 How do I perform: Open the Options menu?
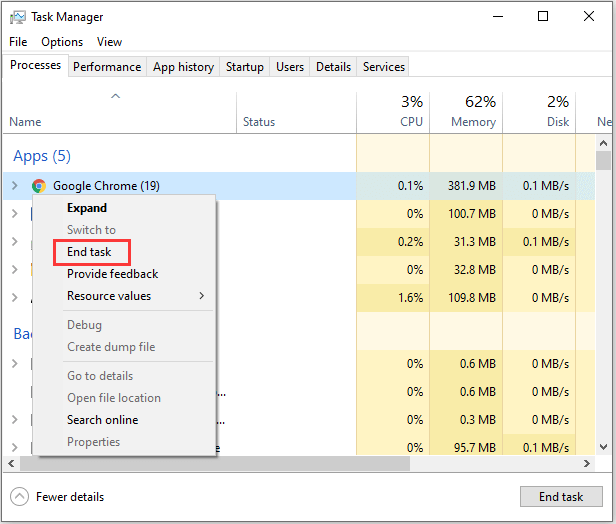point(62,42)
